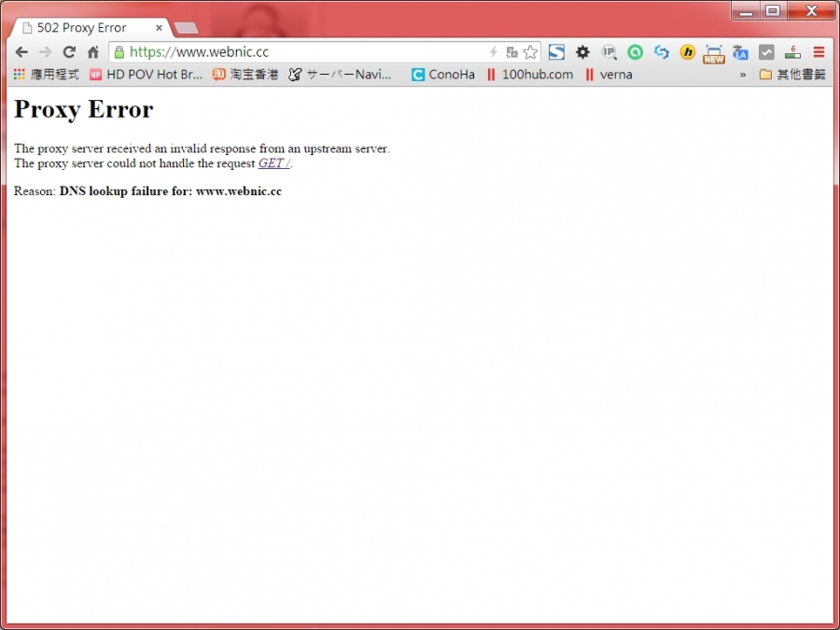This screenshot has width=840, height=630.
Task: Click the Proxy Error heading
Action: (x=84, y=109)
